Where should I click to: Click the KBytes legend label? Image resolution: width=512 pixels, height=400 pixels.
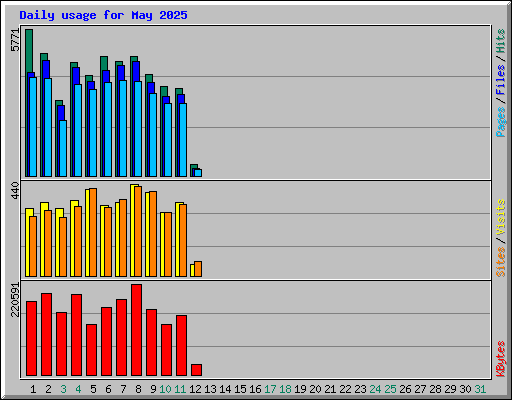coord(500,359)
